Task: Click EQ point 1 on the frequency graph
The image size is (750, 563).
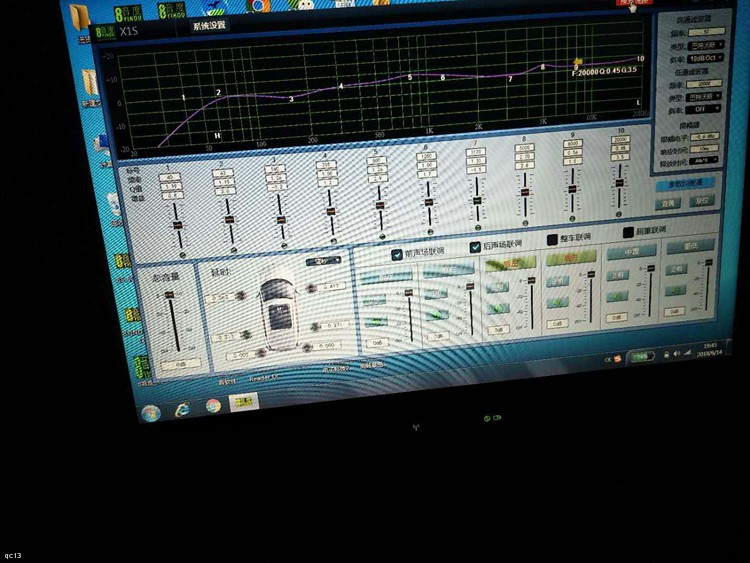Action: 183,97
